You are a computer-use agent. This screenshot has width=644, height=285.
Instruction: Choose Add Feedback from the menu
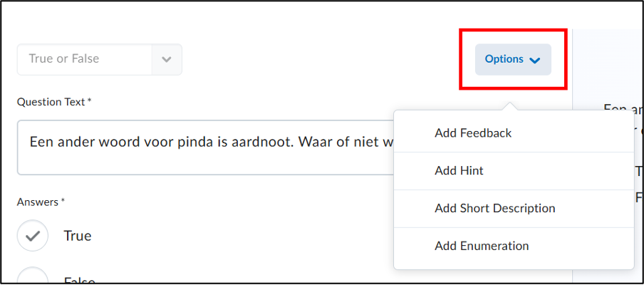pyautogui.click(x=473, y=133)
